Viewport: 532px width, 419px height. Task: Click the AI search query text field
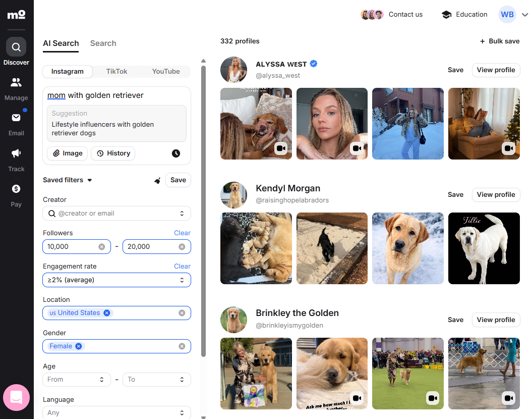click(x=116, y=95)
